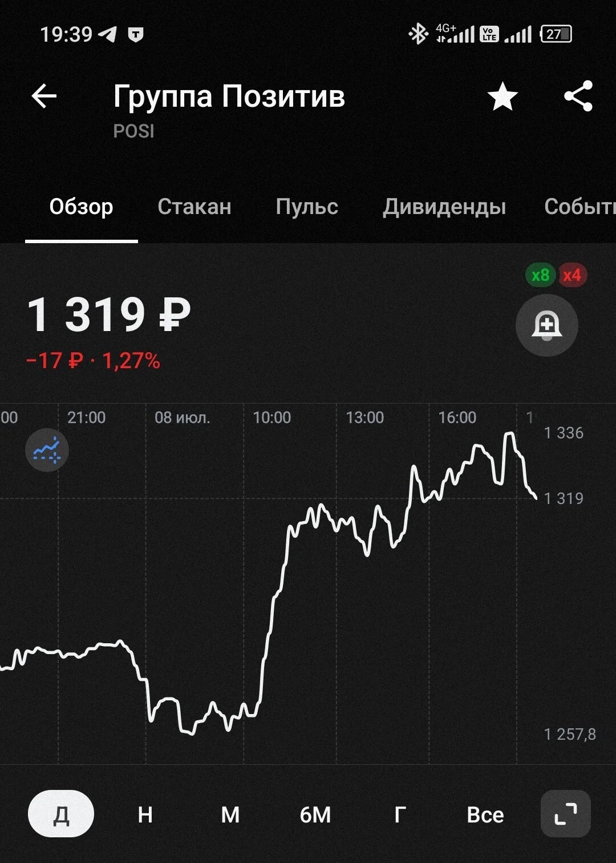Go to the Дивиденды tab
Screen dimensions: 616x863
pos(444,207)
